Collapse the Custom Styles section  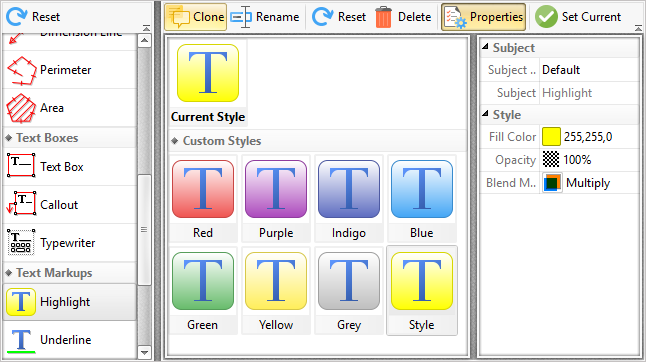point(175,141)
